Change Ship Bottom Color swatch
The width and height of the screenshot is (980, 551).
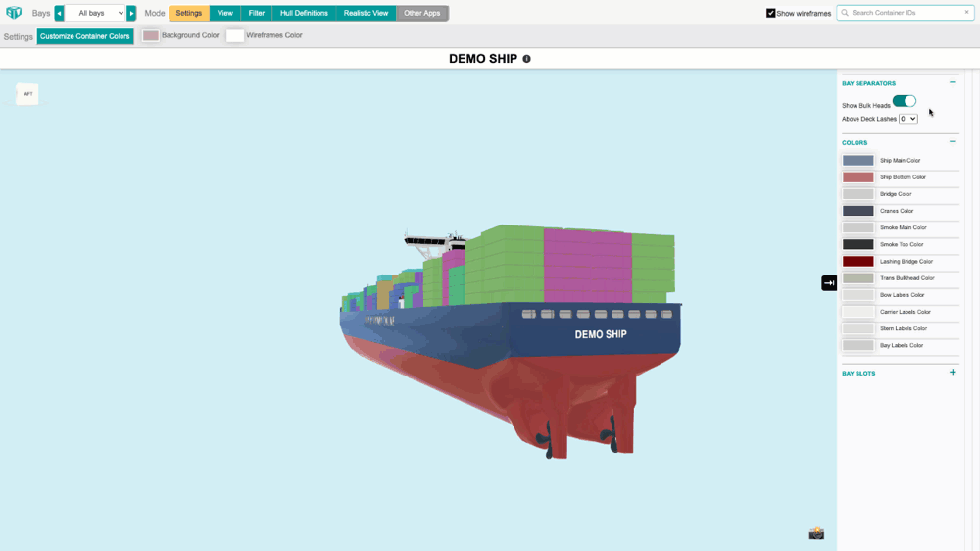coord(858,177)
